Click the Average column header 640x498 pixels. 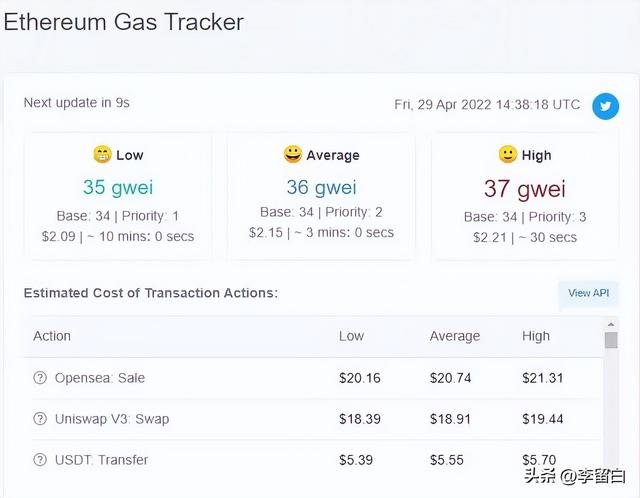454,336
